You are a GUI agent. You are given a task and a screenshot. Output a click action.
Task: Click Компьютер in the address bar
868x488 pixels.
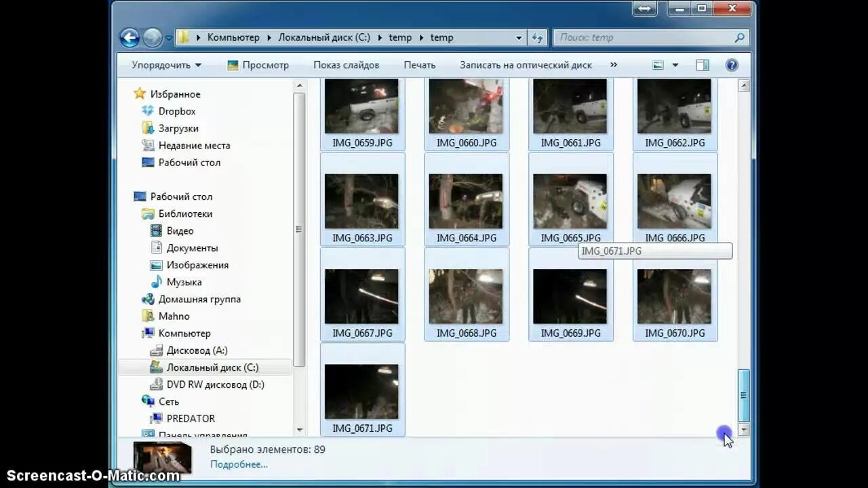pos(233,38)
